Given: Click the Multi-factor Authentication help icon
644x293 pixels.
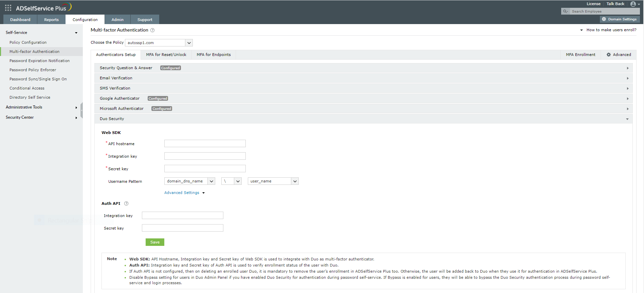Looking at the screenshot, I should point(152,30).
